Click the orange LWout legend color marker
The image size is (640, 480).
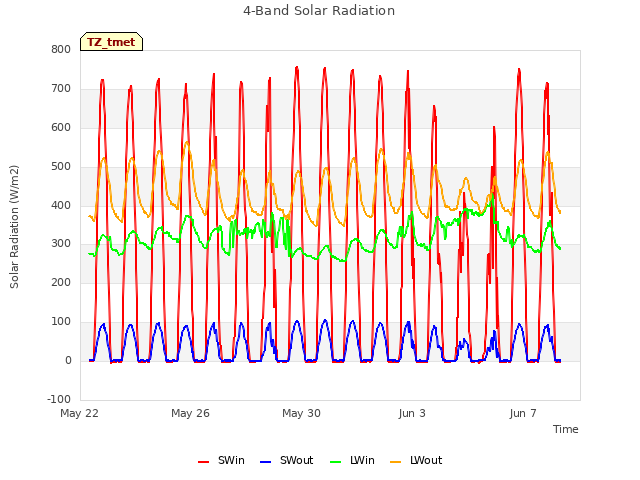[396, 462]
